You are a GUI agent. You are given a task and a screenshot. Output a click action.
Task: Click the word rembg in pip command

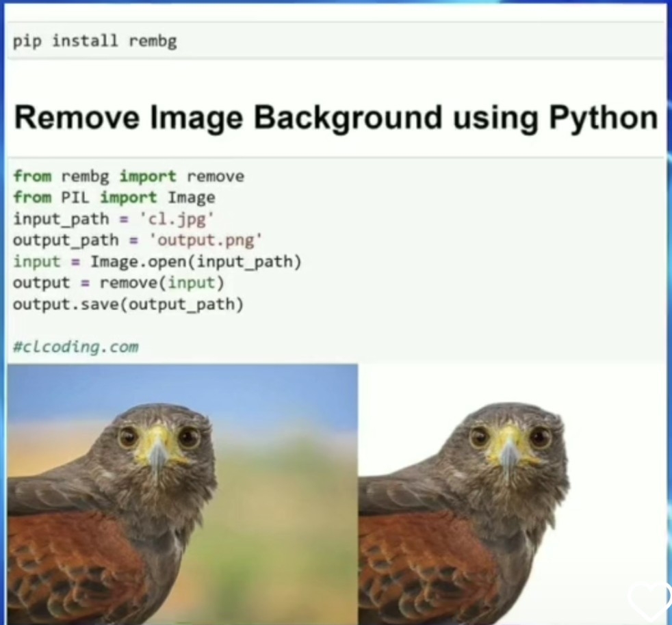click(x=153, y=41)
